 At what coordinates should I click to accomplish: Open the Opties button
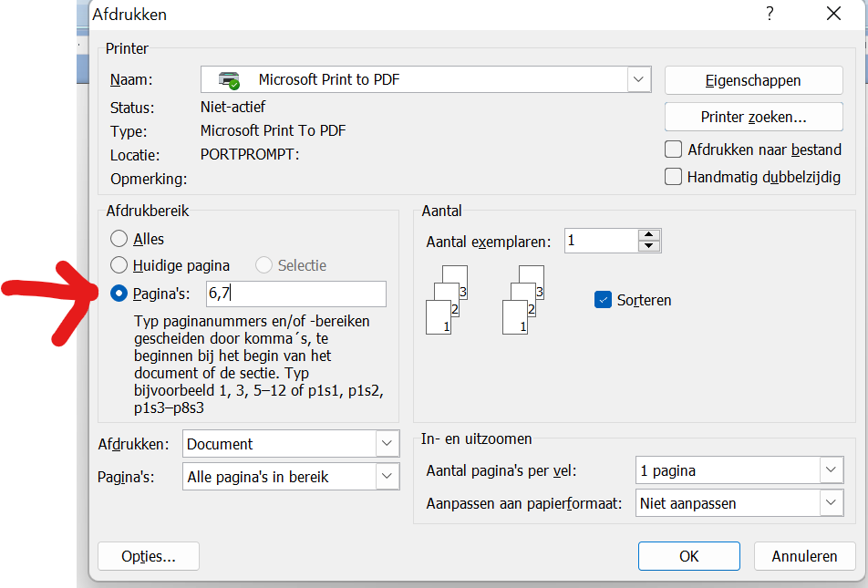[x=148, y=556]
